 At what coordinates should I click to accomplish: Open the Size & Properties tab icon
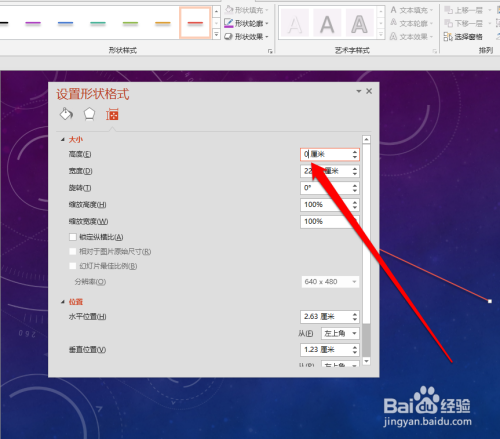[x=112, y=114]
